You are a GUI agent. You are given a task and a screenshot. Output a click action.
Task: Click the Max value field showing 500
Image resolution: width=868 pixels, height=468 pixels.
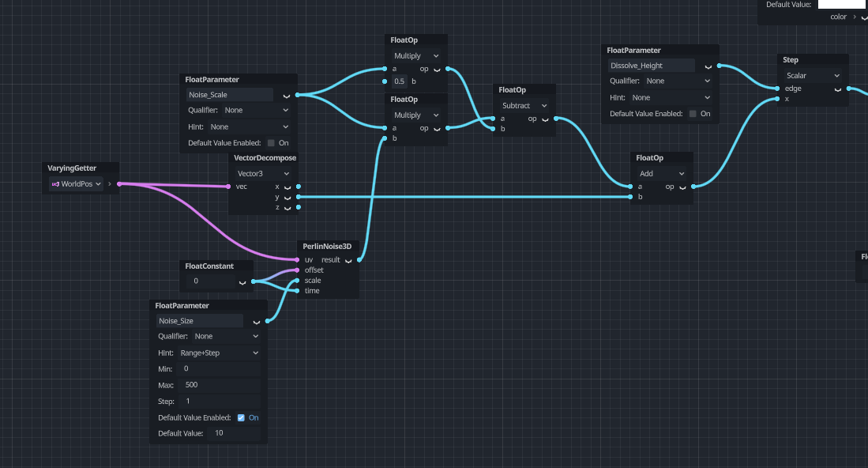[x=220, y=385]
